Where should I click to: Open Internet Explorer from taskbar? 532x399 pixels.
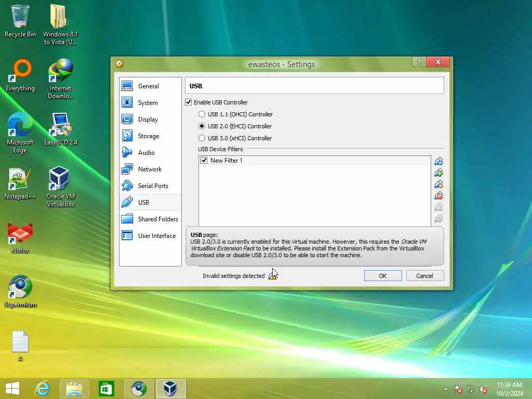[x=42, y=389]
